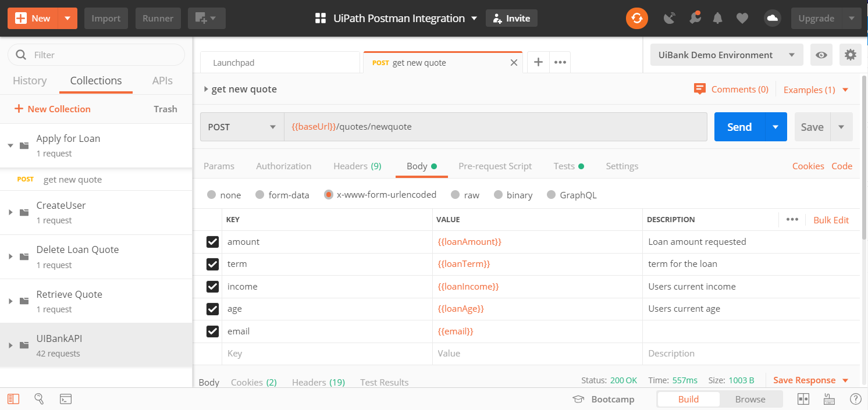Click the blue Send button
Viewport: 868px width, 410px height.
(739, 127)
